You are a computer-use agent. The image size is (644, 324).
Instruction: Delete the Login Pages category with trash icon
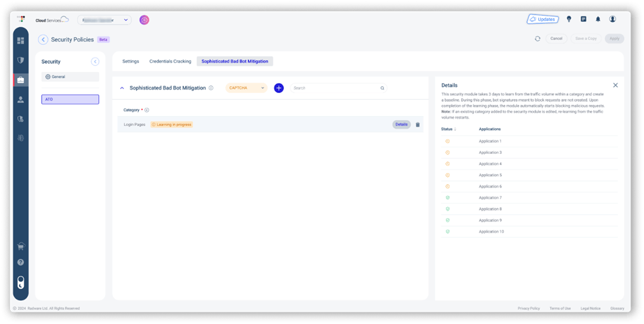pyautogui.click(x=417, y=125)
